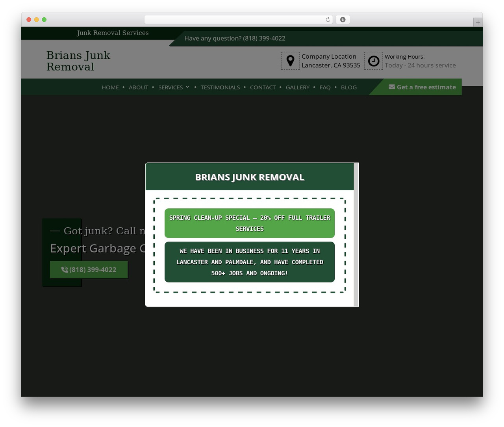Click the clock working hours icon
504x427 pixels.
point(374,61)
